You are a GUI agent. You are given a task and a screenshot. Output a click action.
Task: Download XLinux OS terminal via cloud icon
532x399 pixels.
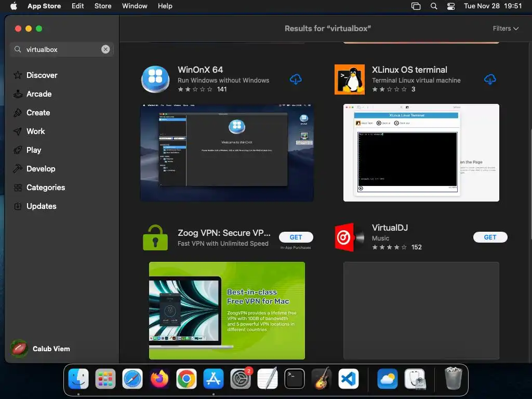[x=490, y=79]
